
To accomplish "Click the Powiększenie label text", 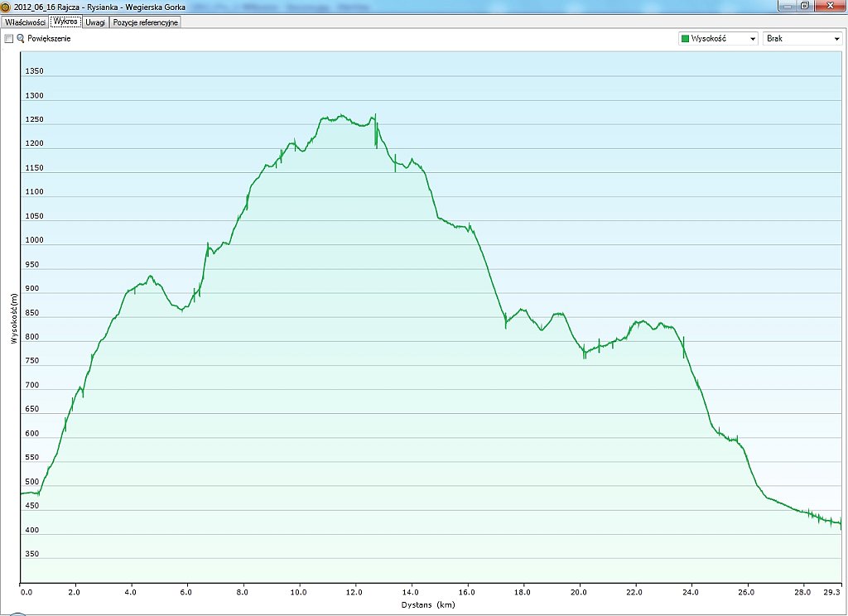I will (49, 39).
